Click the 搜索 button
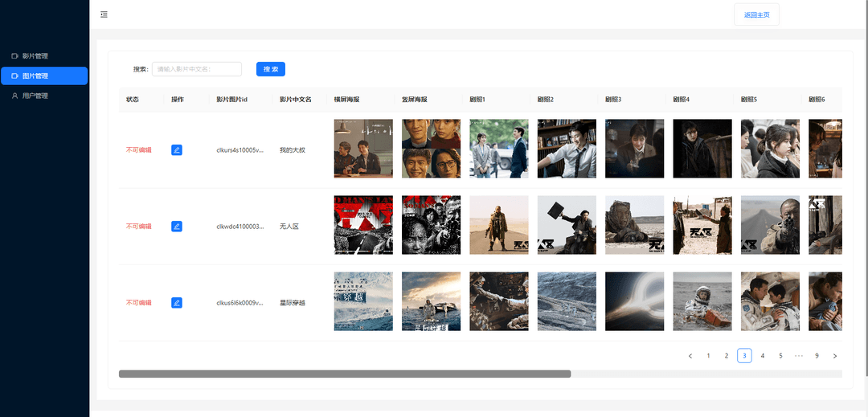 (271, 69)
